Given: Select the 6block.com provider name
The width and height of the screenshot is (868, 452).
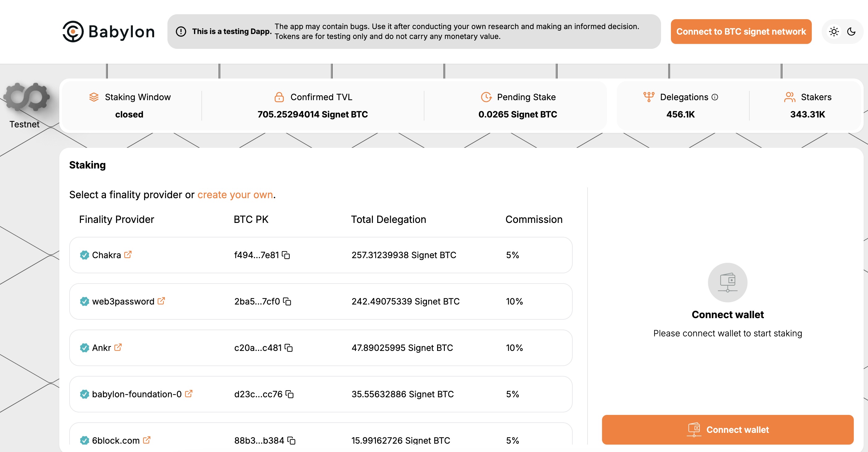Looking at the screenshot, I should click(116, 441).
